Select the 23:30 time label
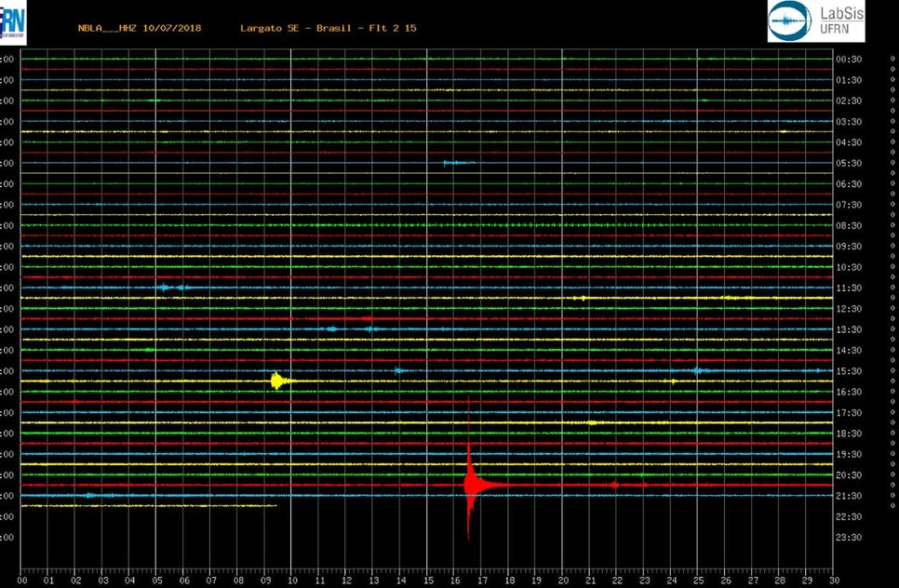This screenshot has width=899, height=588. click(849, 538)
